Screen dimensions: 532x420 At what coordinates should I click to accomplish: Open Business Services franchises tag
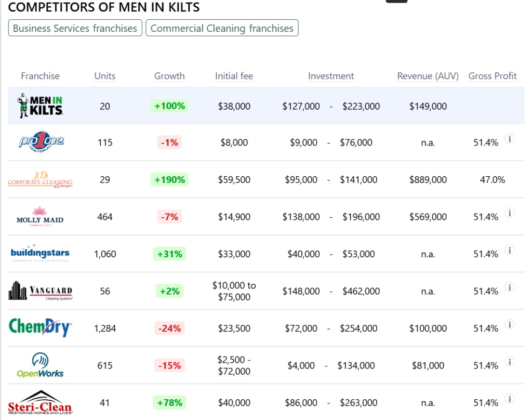(x=75, y=28)
